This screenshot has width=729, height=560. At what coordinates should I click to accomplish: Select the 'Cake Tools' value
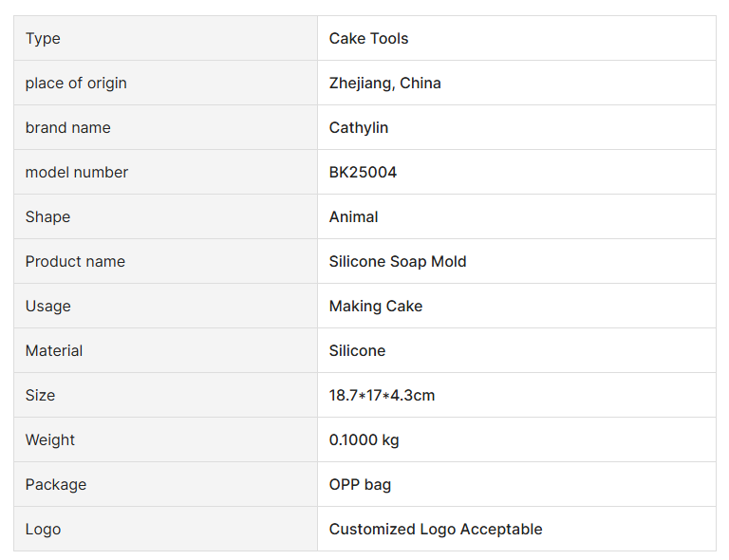tap(368, 39)
